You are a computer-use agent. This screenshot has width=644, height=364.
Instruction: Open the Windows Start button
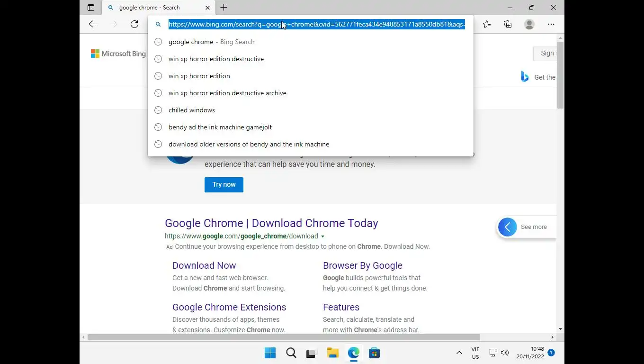pos(270,353)
